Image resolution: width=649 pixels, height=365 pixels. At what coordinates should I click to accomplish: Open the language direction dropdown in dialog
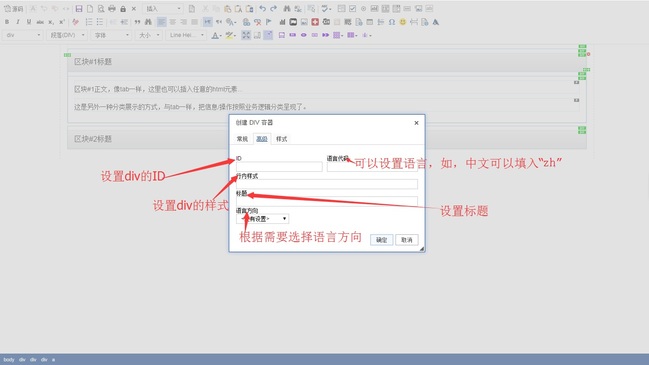tap(262, 219)
